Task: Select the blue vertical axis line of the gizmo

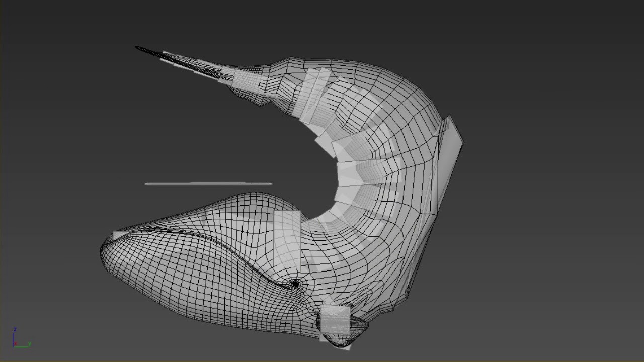Action: pyautogui.click(x=14, y=338)
